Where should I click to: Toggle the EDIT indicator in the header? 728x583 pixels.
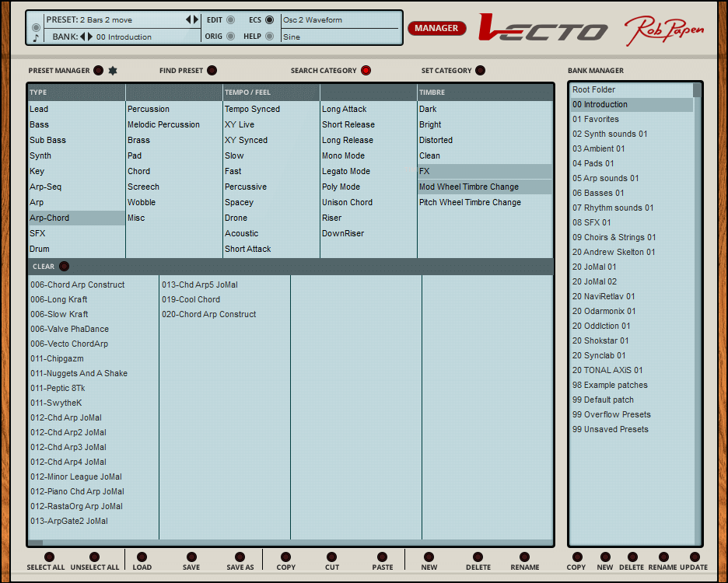[229, 20]
